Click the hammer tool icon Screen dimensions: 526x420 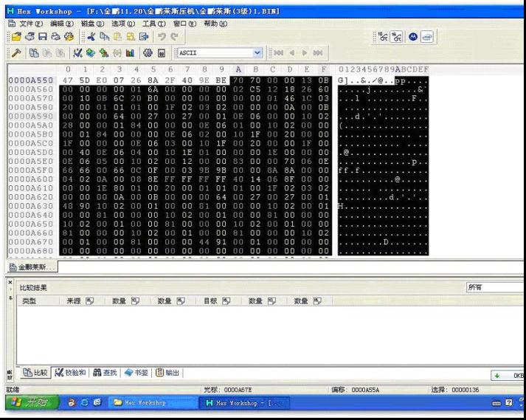pyautogui.click(x=16, y=53)
